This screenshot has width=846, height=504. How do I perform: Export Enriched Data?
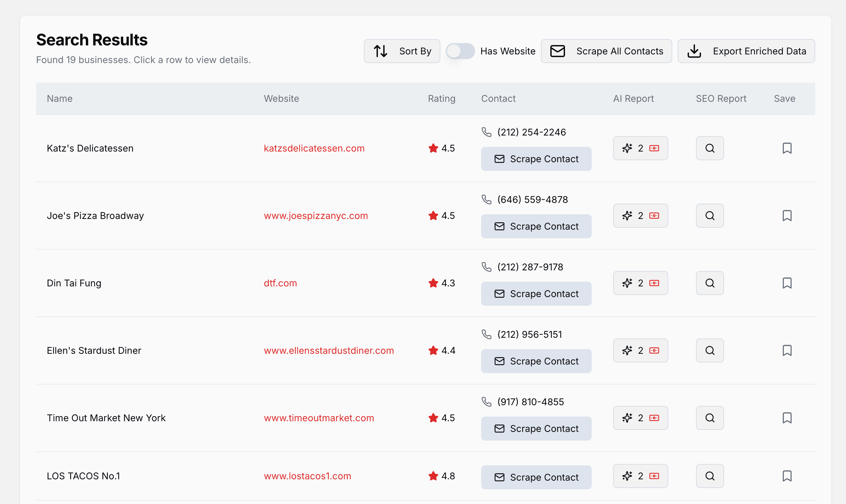coord(746,51)
